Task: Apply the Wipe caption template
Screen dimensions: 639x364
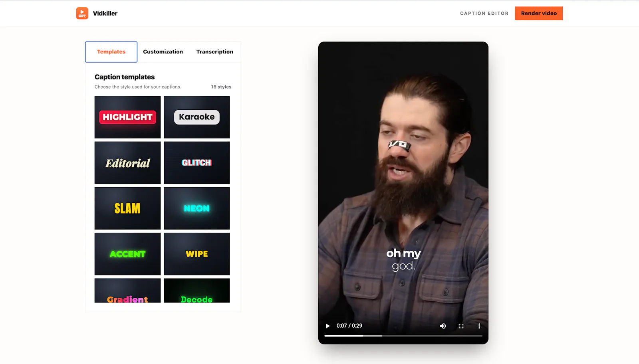Action: pyautogui.click(x=196, y=254)
